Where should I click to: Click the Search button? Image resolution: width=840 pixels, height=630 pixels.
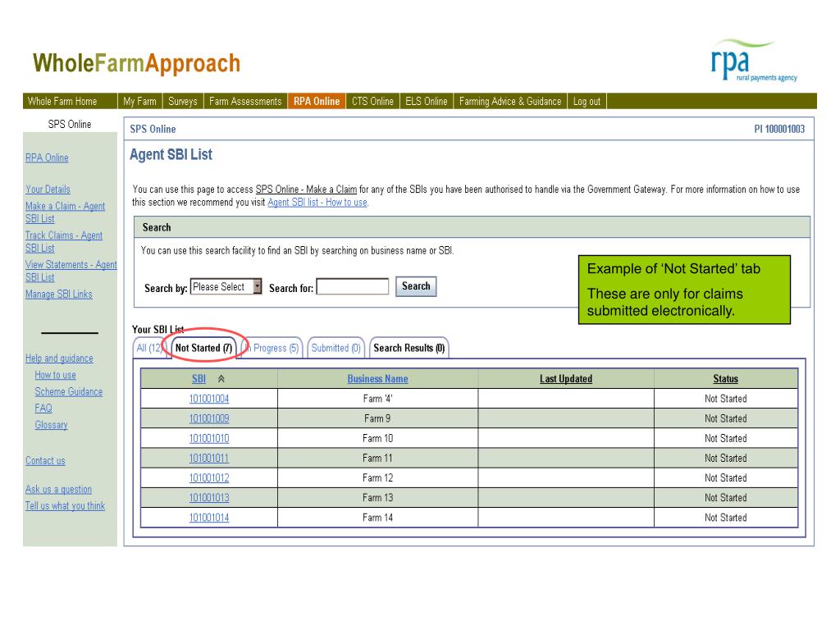tap(416, 286)
